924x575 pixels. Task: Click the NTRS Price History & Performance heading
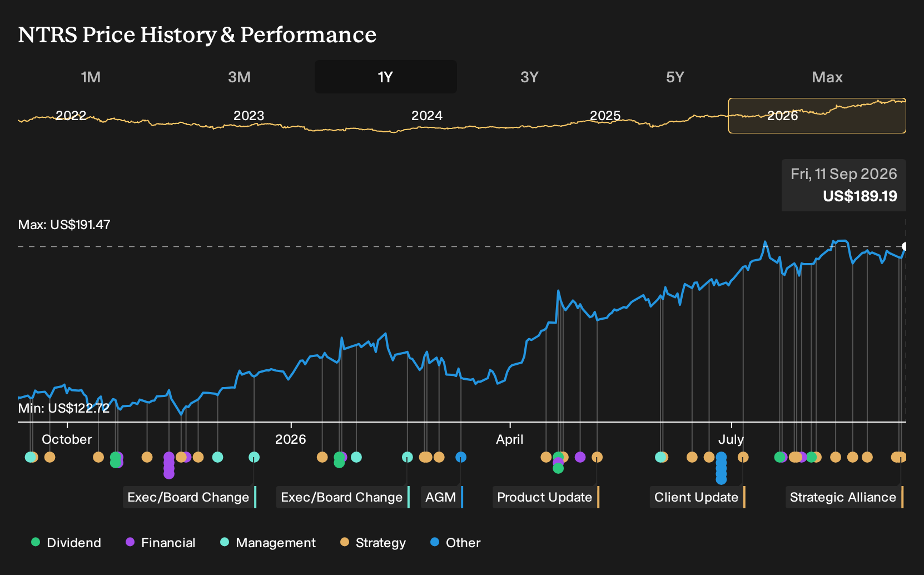click(x=197, y=35)
